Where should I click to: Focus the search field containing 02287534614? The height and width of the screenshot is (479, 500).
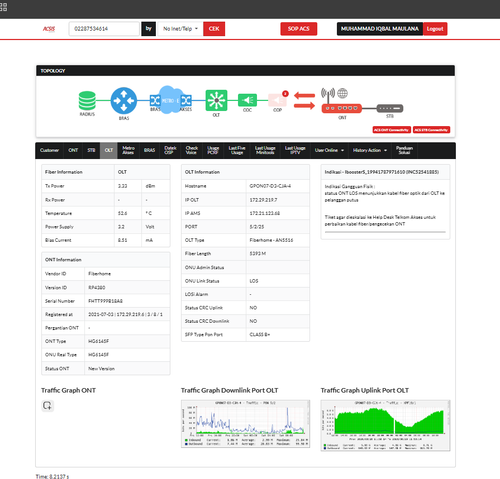point(104,29)
